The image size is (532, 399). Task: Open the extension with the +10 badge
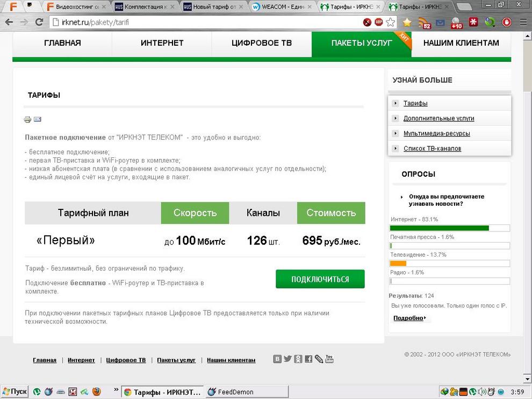click(x=456, y=23)
